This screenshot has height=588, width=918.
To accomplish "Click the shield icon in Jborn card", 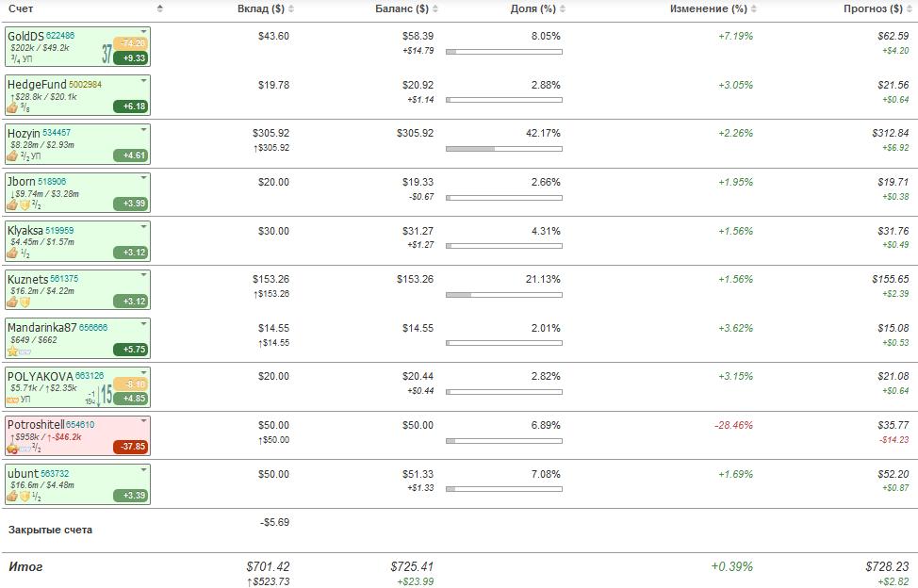I will [25, 204].
